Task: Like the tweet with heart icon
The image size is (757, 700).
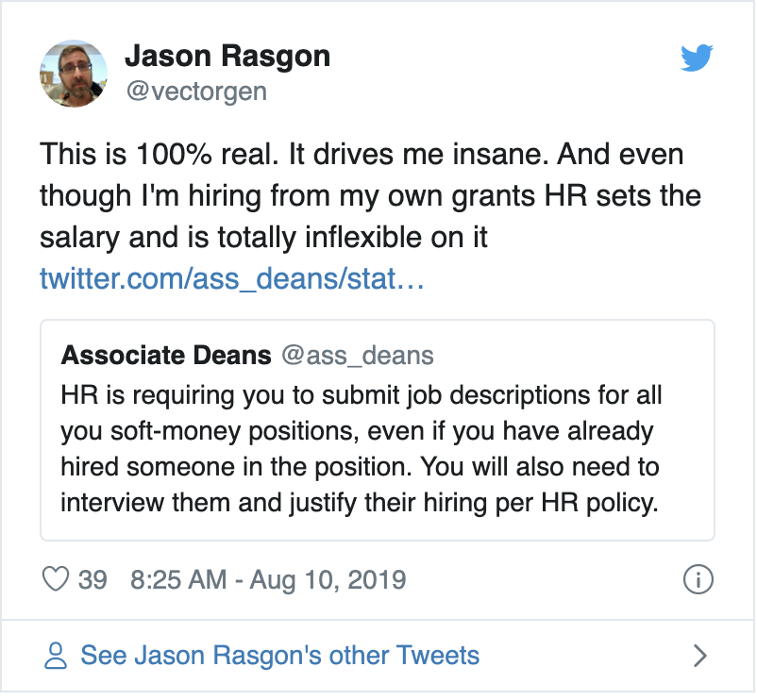Action: click(x=56, y=579)
